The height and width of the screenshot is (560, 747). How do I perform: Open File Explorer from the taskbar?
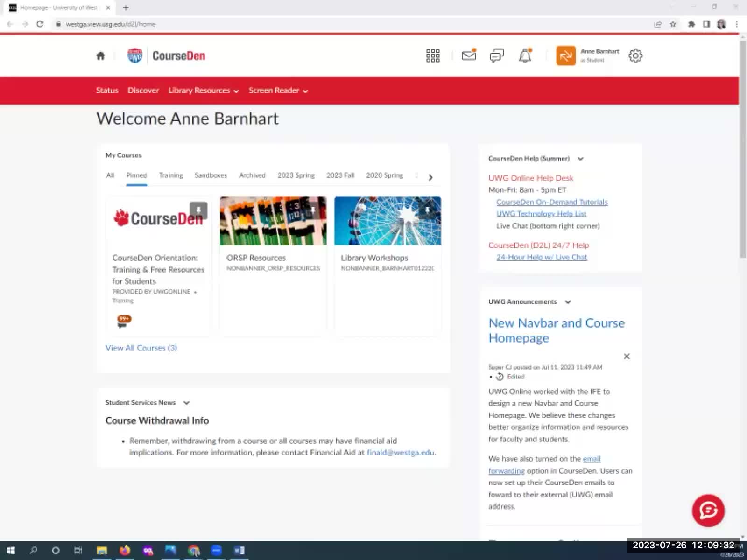pos(102,550)
